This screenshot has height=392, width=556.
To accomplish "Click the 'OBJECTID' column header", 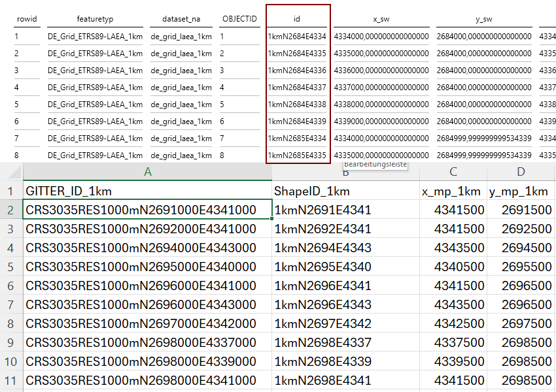I will pyautogui.click(x=239, y=20).
